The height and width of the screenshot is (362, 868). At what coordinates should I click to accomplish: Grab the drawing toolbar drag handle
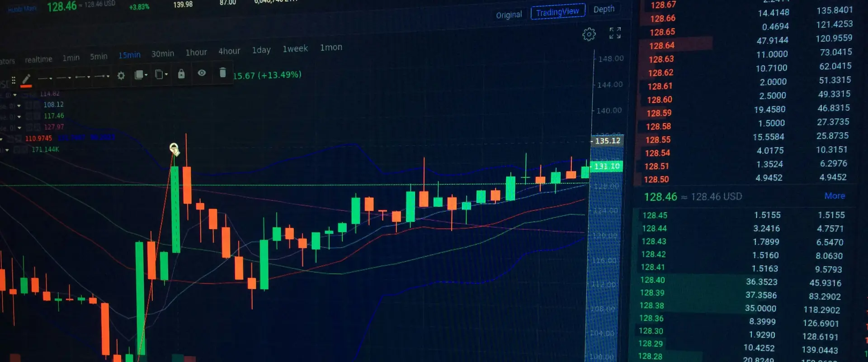[x=14, y=80]
